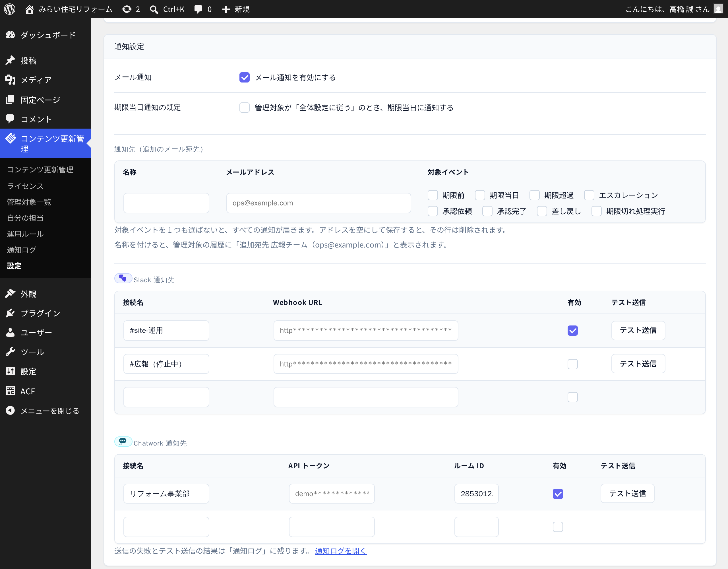Click the コメント bubble sidebar icon
The height and width of the screenshot is (569, 728).
tap(10, 119)
